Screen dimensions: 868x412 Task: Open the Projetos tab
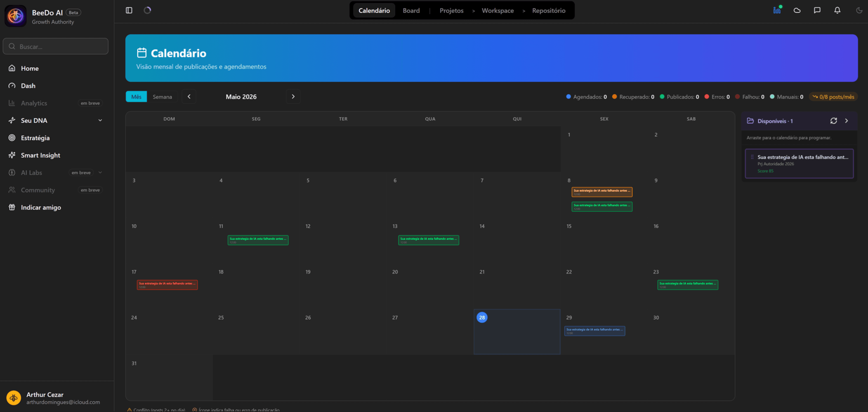tap(452, 10)
